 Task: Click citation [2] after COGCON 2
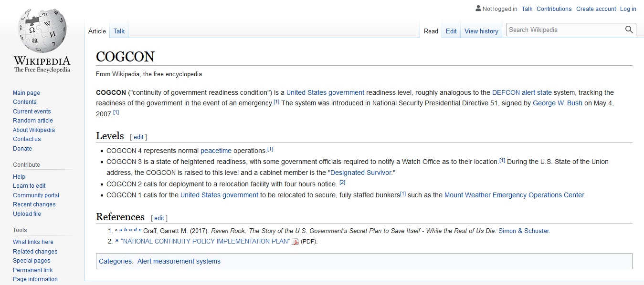click(342, 183)
